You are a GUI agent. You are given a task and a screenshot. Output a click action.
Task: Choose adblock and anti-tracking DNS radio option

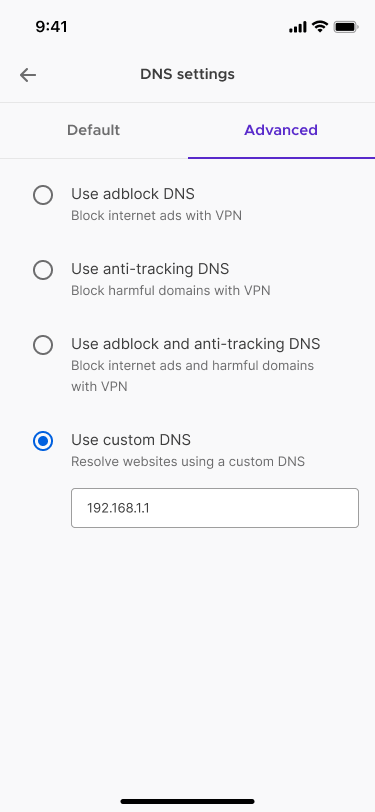43,345
